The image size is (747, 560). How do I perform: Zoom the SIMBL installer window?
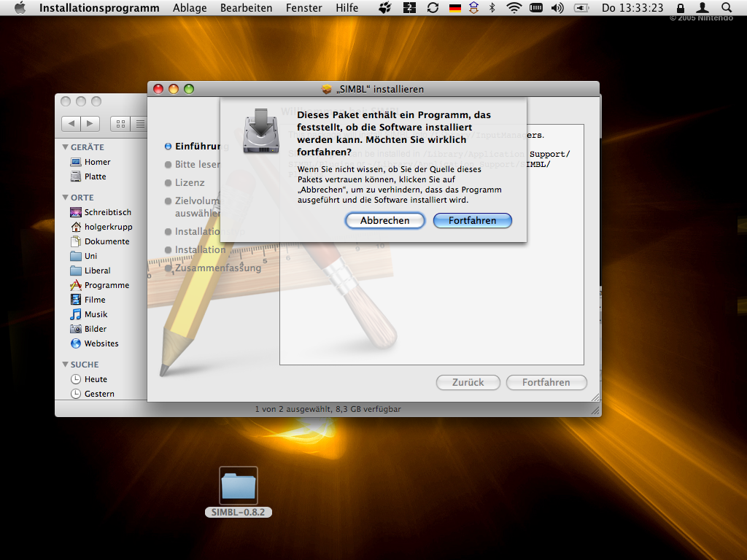click(x=189, y=89)
